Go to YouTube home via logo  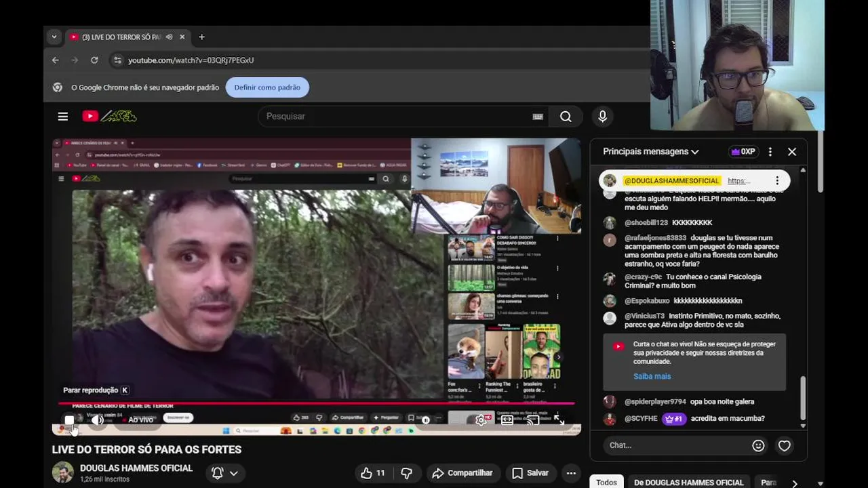coord(109,117)
